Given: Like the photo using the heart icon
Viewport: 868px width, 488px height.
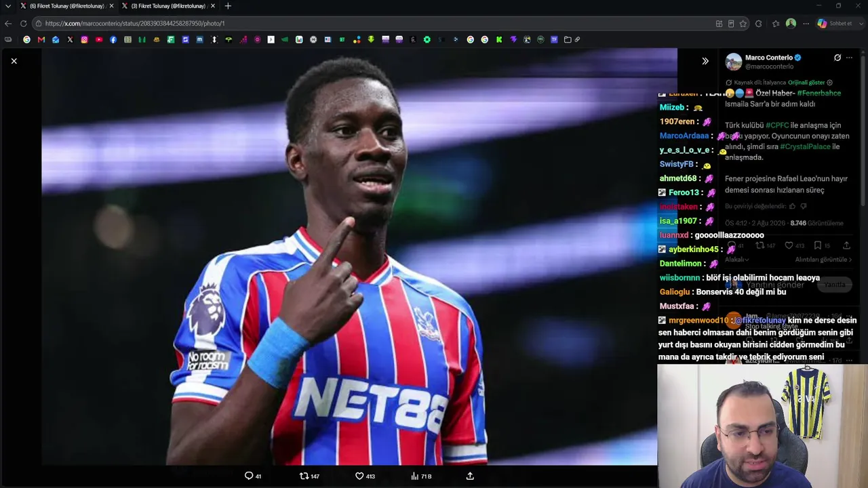Looking at the screenshot, I should [359, 476].
